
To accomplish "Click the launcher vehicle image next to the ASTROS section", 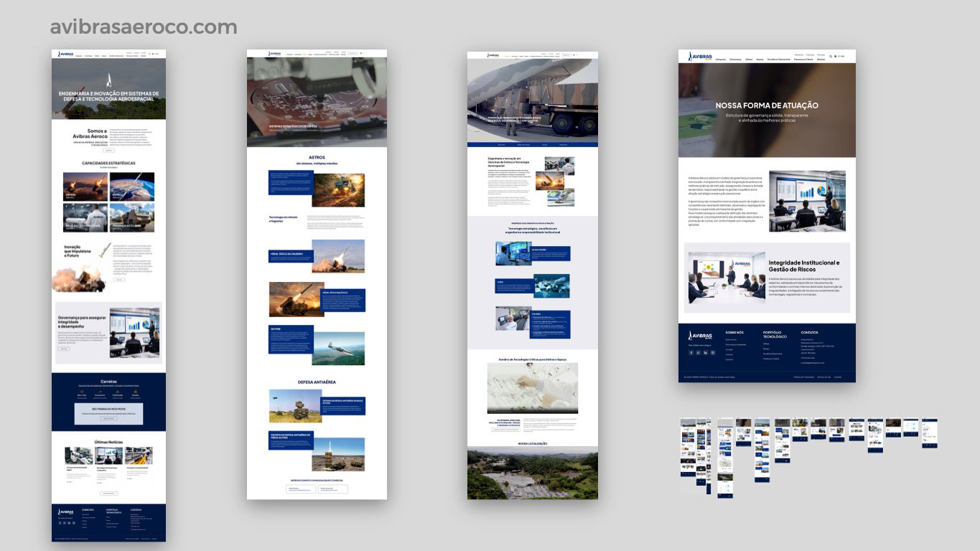I will coord(338,190).
